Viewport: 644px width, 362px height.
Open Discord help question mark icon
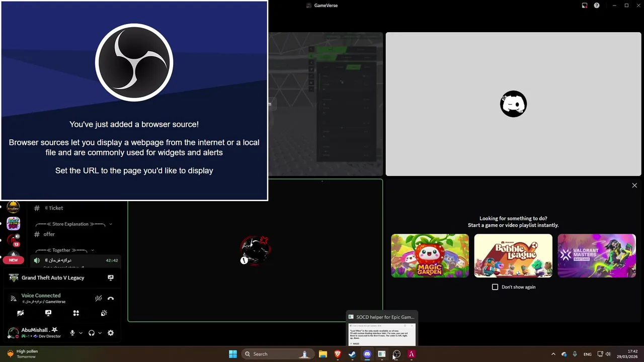[x=597, y=6]
